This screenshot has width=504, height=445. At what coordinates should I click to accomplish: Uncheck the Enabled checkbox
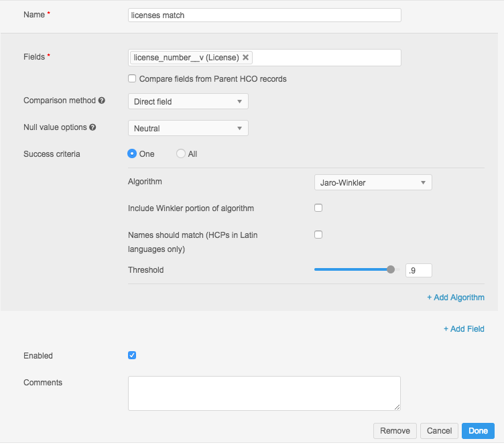(132, 355)
